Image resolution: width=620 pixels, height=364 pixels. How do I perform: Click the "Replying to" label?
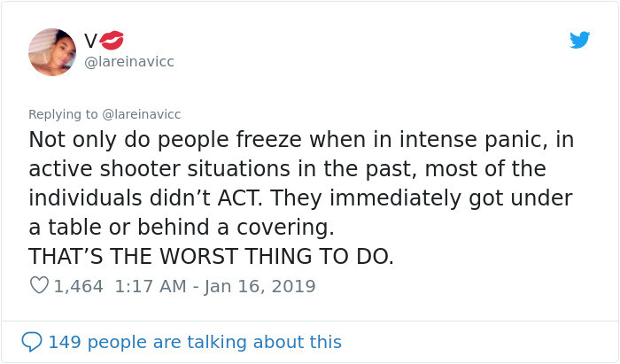64,114
